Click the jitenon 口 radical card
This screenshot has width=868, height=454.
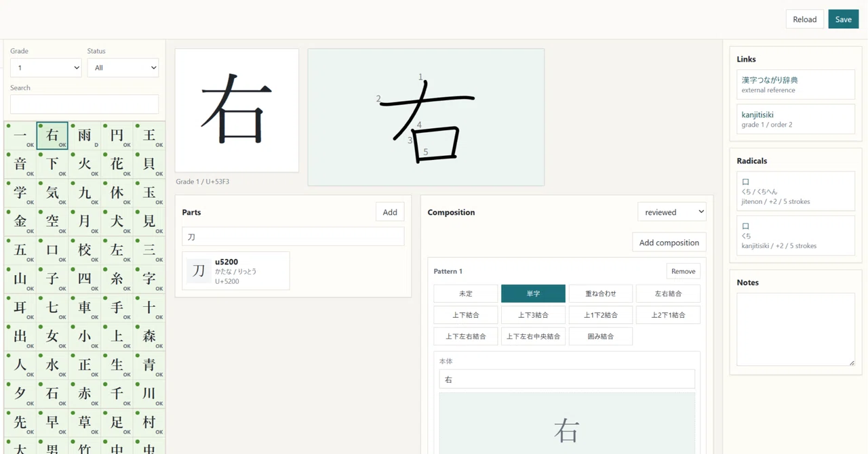[795, 191]
